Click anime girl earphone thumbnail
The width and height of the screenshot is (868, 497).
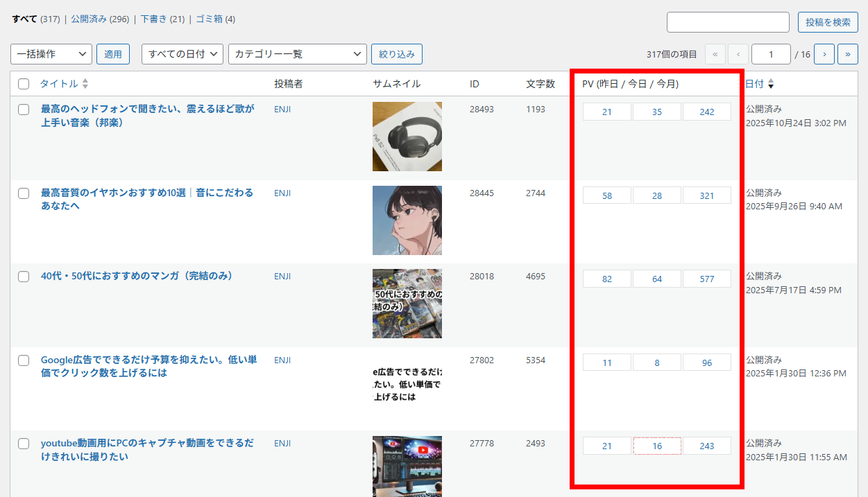(407, 220)
